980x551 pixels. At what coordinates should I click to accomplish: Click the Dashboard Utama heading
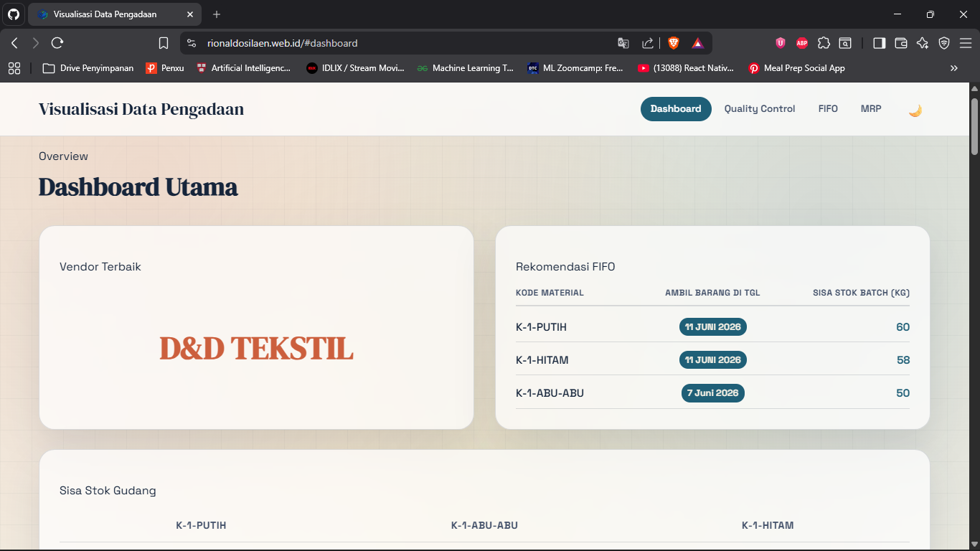(x=138, y=187)
